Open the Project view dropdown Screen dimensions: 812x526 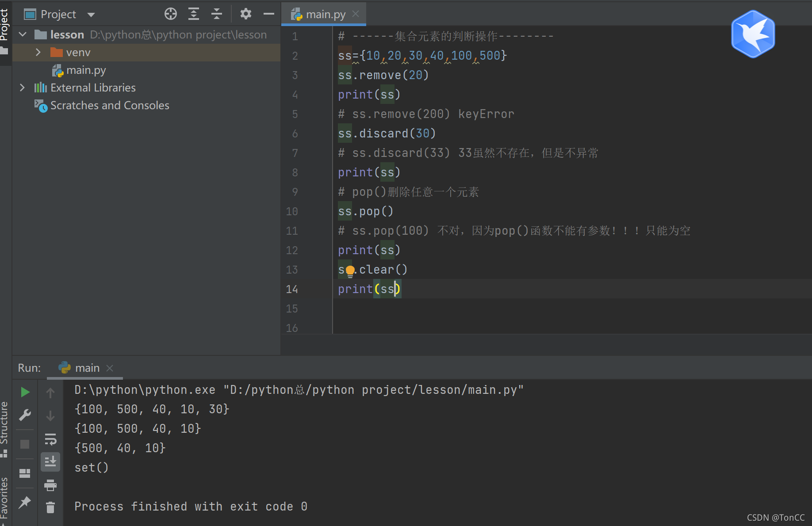(91, 15)
